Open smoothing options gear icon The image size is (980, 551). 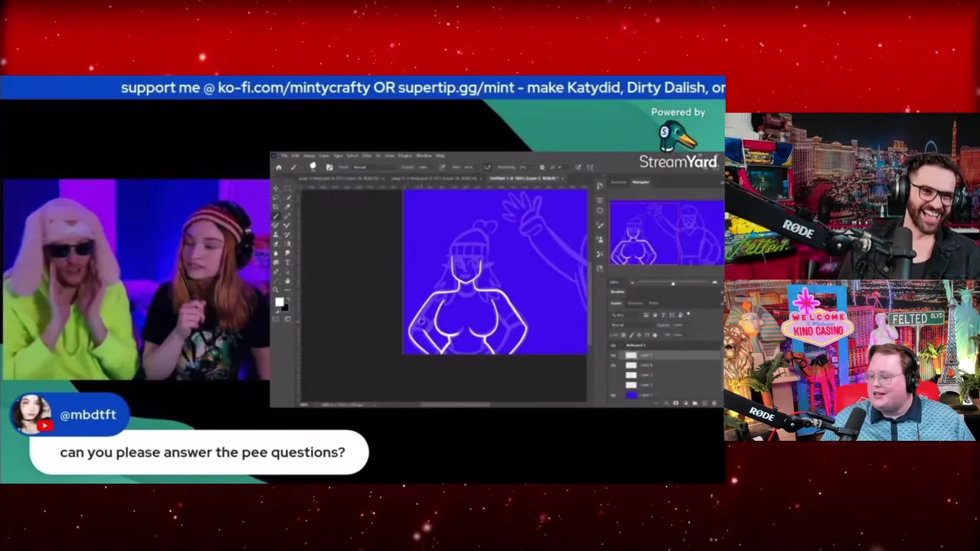coord(542,168)
